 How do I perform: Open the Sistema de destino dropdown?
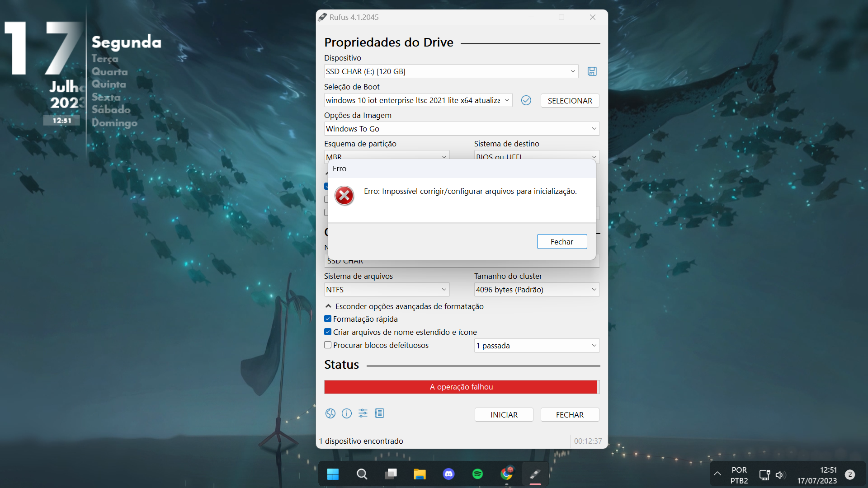point(537,155)
